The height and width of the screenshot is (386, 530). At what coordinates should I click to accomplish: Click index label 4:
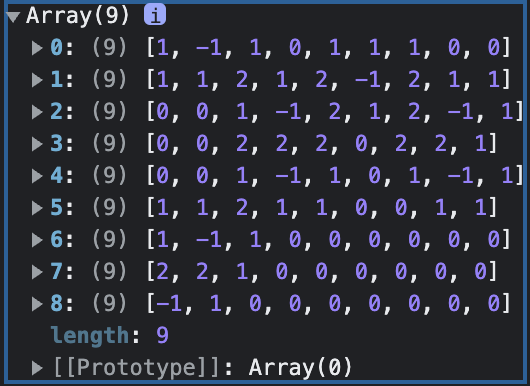click(62, 175)
